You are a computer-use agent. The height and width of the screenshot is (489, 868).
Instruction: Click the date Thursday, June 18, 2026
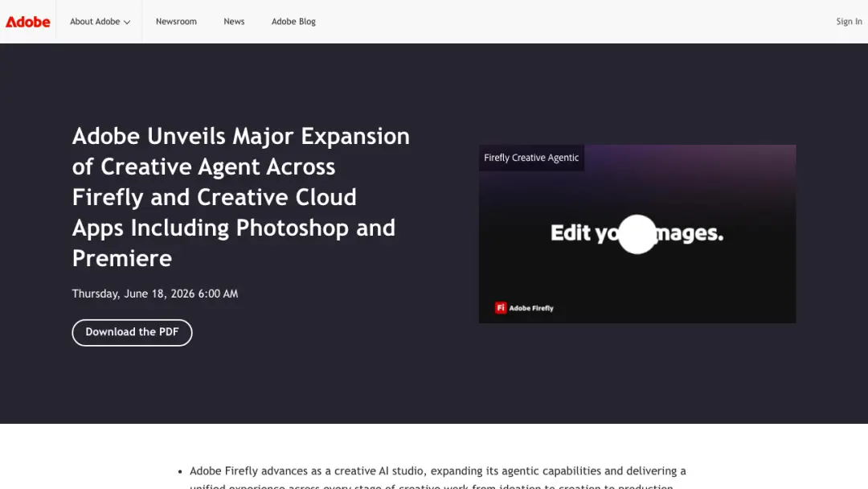(155, 294)
